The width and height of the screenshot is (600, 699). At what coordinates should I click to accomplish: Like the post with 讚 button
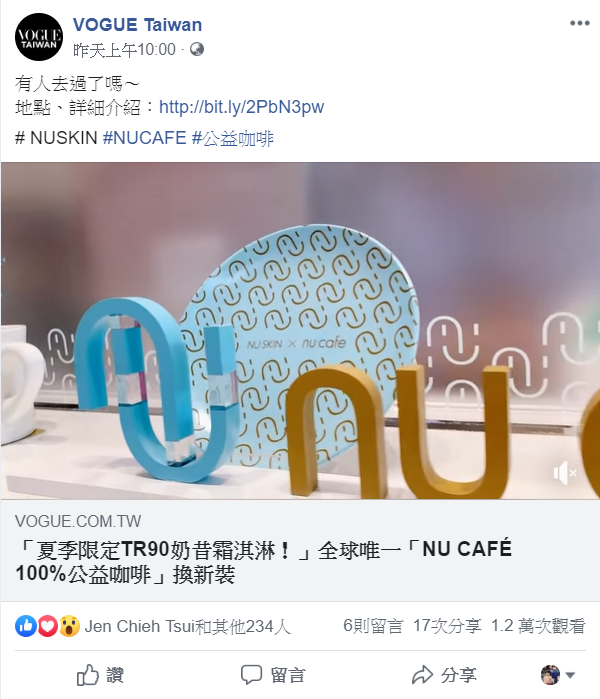[100, 675]
